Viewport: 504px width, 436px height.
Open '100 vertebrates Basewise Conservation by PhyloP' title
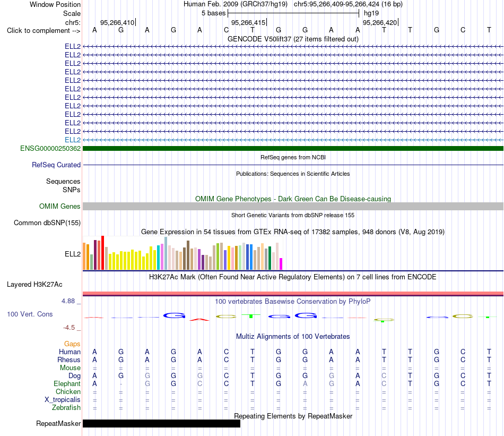293,302
